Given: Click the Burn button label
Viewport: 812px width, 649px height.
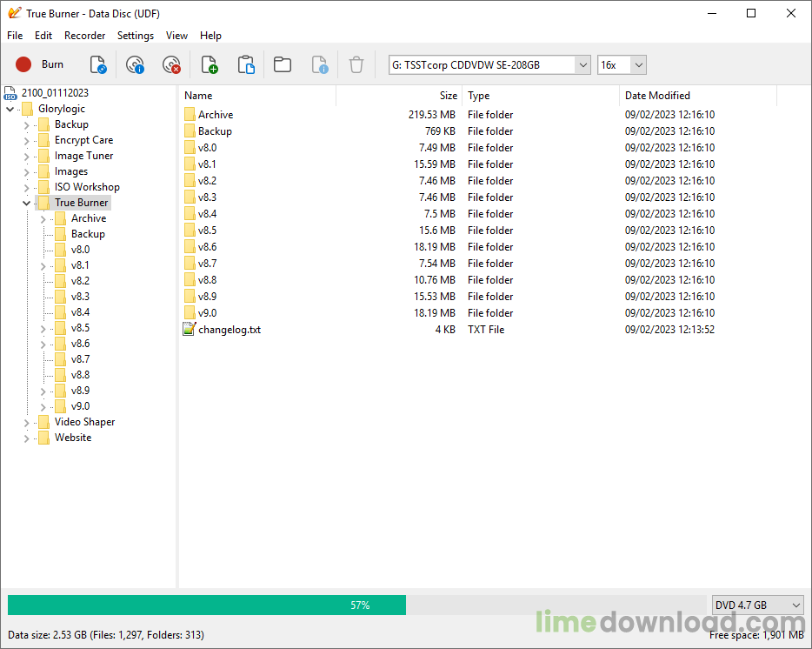Looking at the screenshot, I should (52, 64).
